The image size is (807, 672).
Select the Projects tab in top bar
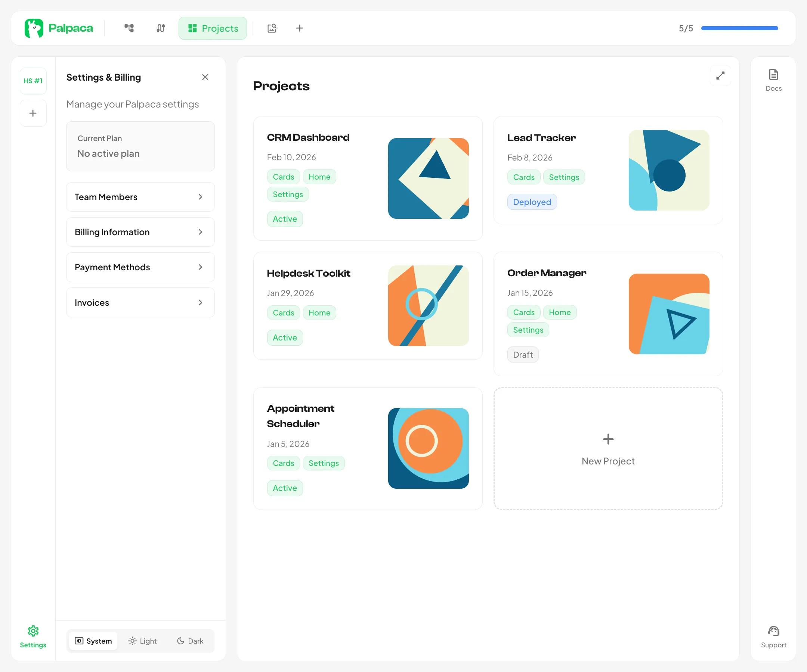point(213,28)
